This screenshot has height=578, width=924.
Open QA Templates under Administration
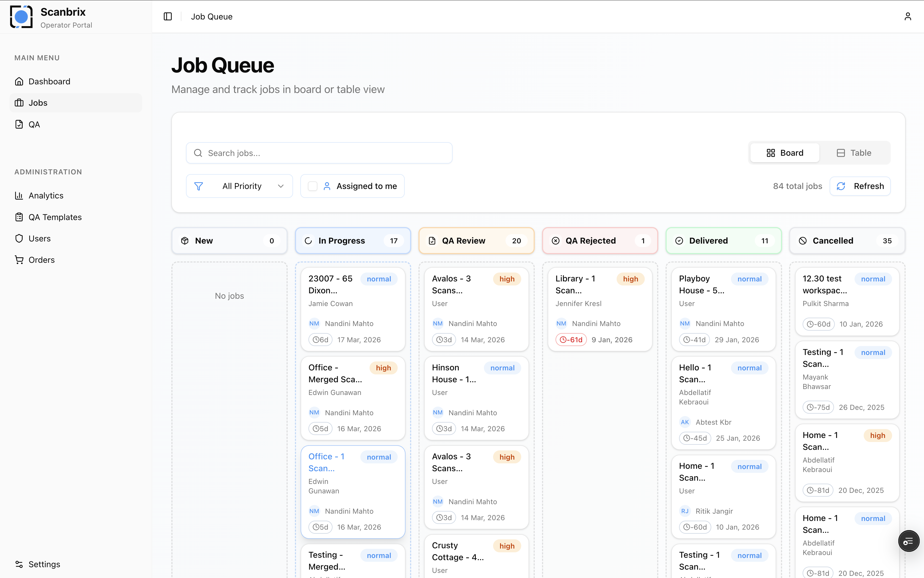click(55, 217)
